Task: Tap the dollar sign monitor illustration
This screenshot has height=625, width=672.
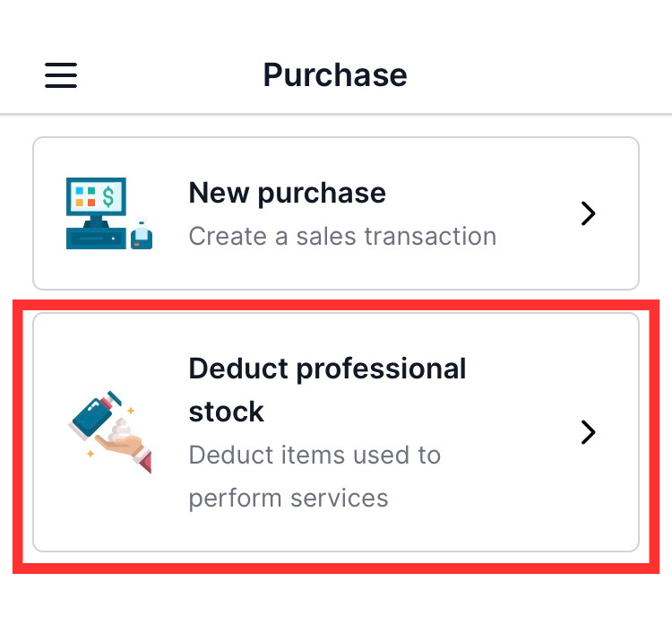Action: (x=96, y=198)
